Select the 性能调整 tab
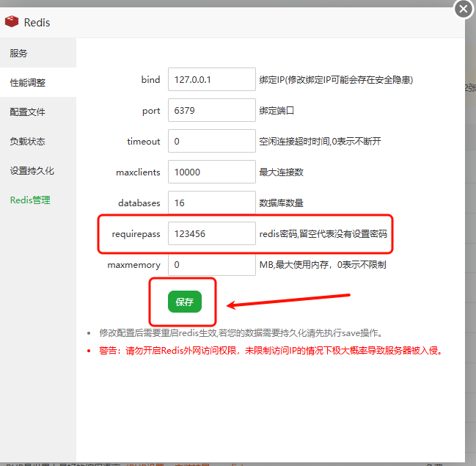This screenshot has width=476, height=466. [38, 82]
